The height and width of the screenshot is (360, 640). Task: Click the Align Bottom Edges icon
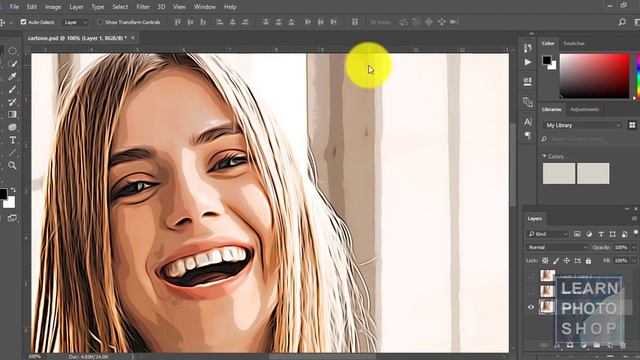pyautogui.click(x=203, y=22)
